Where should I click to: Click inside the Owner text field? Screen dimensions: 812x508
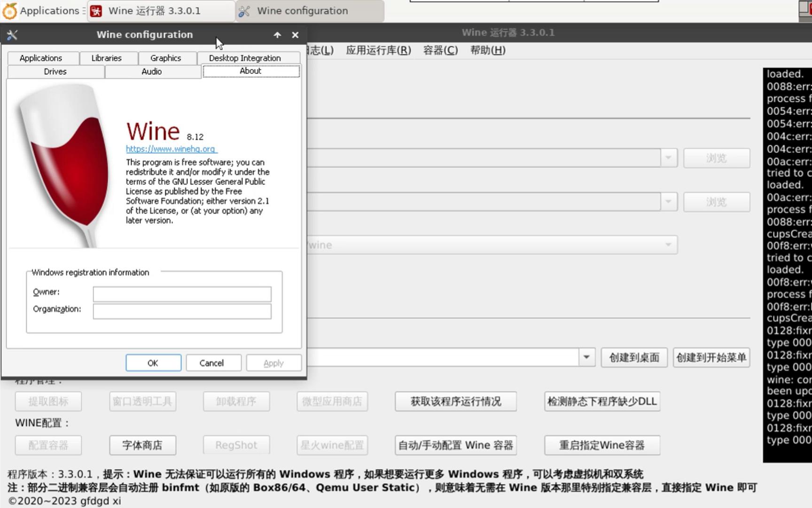pyautogui.click(x=182, y=294)
